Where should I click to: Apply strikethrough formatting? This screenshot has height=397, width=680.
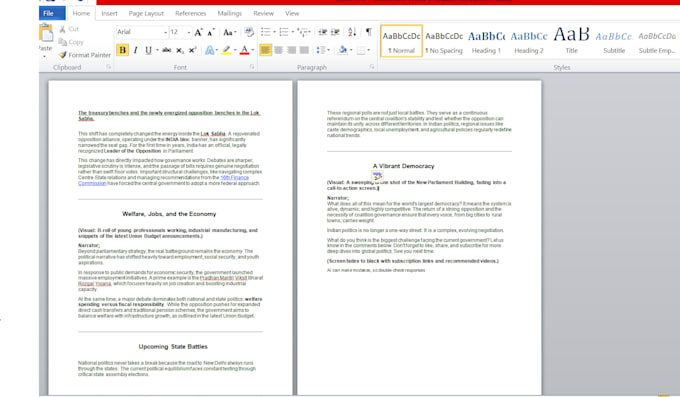[167, 50]
